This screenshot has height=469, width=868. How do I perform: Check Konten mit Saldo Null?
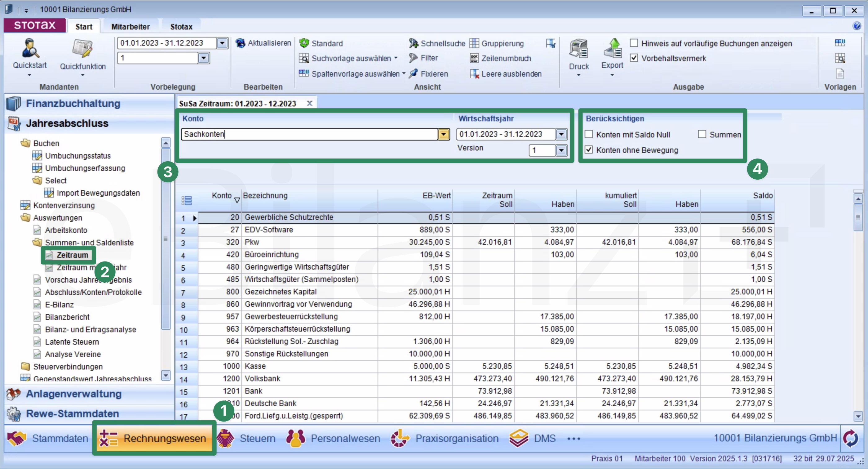coord(589,134)
